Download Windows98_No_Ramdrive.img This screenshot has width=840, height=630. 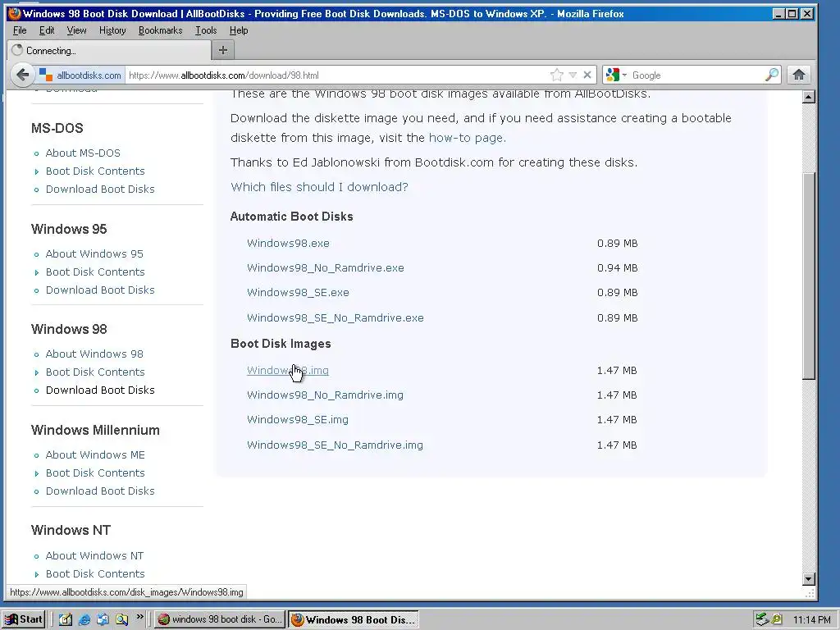coord(325,395)
